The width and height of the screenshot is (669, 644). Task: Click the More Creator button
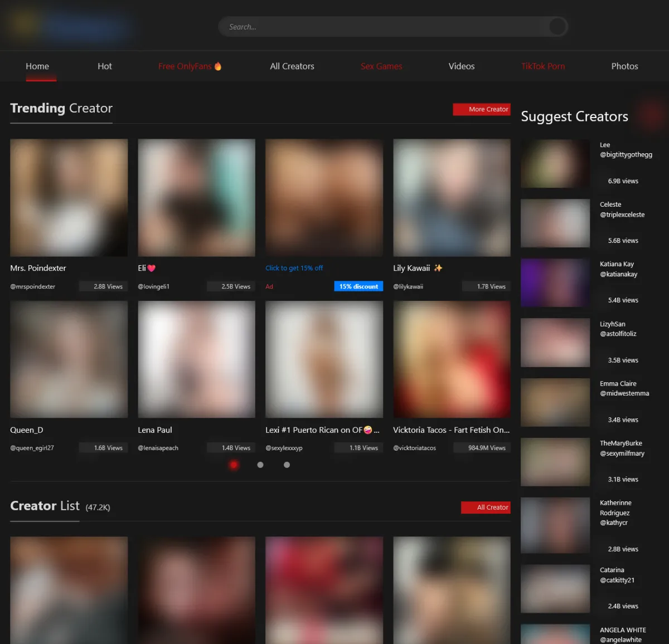tap(482, 109)
